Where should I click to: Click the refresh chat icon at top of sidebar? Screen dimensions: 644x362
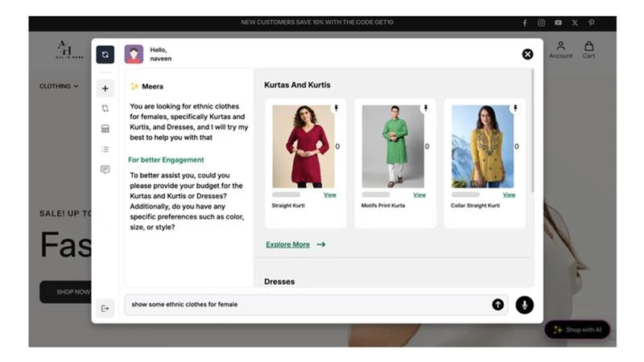[105, 55]
